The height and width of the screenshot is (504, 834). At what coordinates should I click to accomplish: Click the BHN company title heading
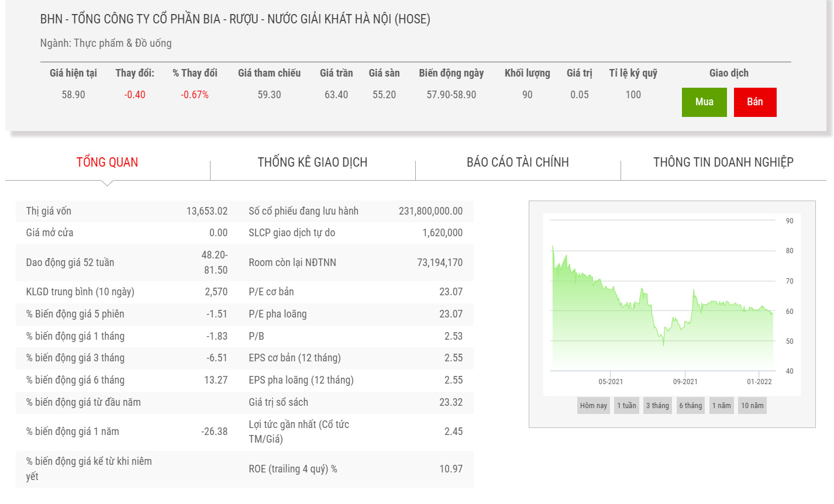point(235,19)
